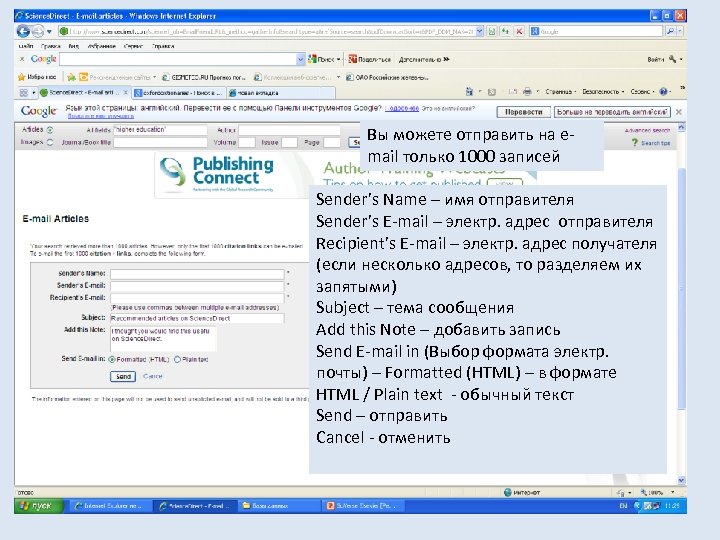
Task: Click the vertical scrollbar down arrow
Action: coord(681,480)
